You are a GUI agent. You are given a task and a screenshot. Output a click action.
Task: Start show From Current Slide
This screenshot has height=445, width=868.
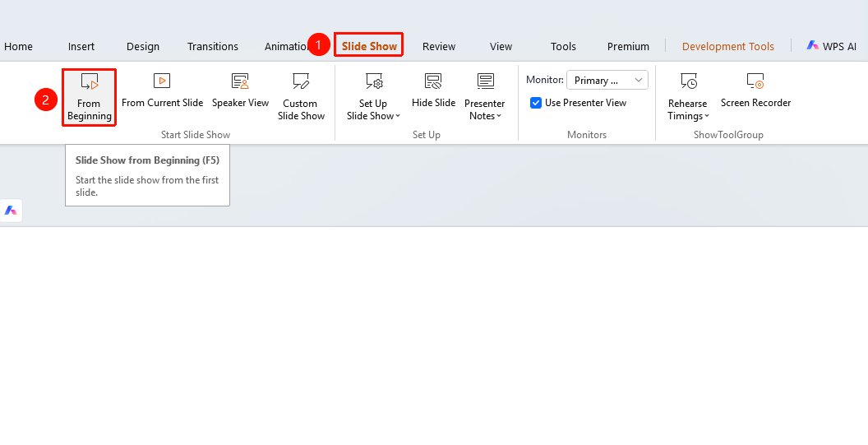coord(162,90)
